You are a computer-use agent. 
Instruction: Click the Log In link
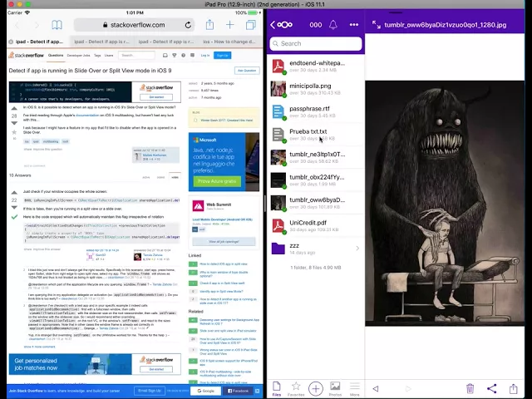click(205, 56)
